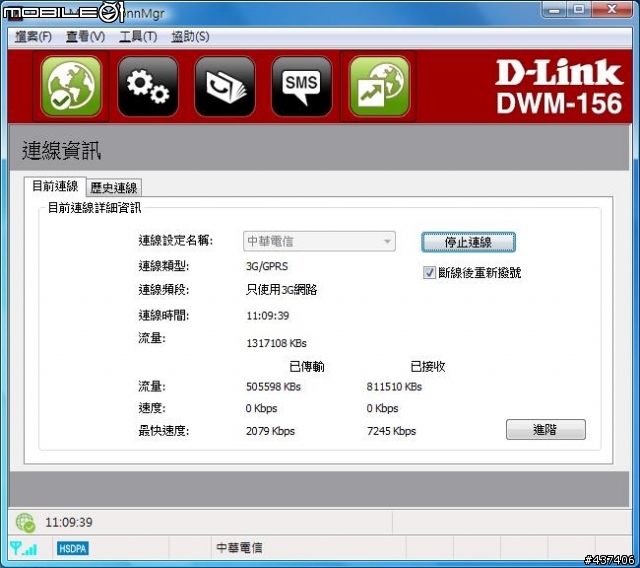This screenshot has height=568, width=640.
Task: Click the 已傳輸 column header
Action: (307, 366)
